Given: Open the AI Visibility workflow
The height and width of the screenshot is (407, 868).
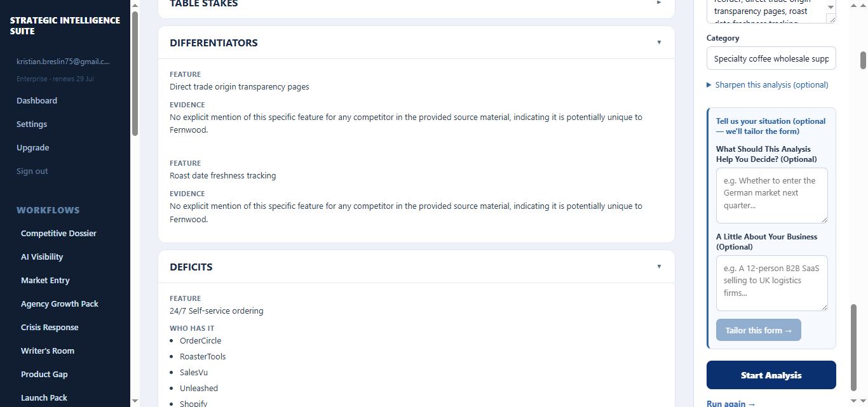Looking at the screenshot, I should (42, 257).
